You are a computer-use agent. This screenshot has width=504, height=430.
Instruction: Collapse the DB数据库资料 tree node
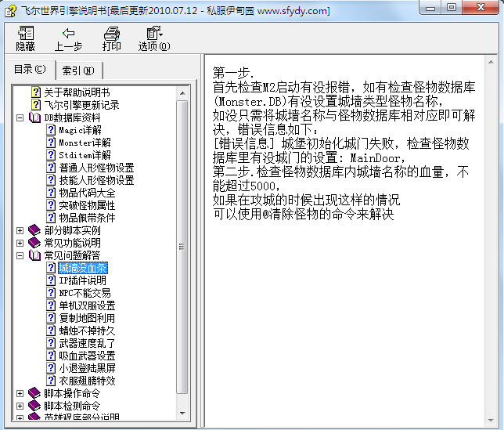20,117
